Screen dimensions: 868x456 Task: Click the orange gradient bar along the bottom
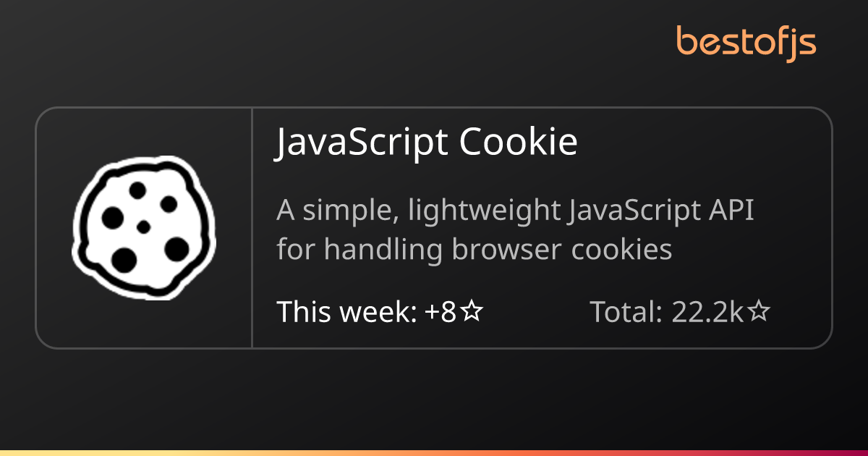(x=434, y=452)
